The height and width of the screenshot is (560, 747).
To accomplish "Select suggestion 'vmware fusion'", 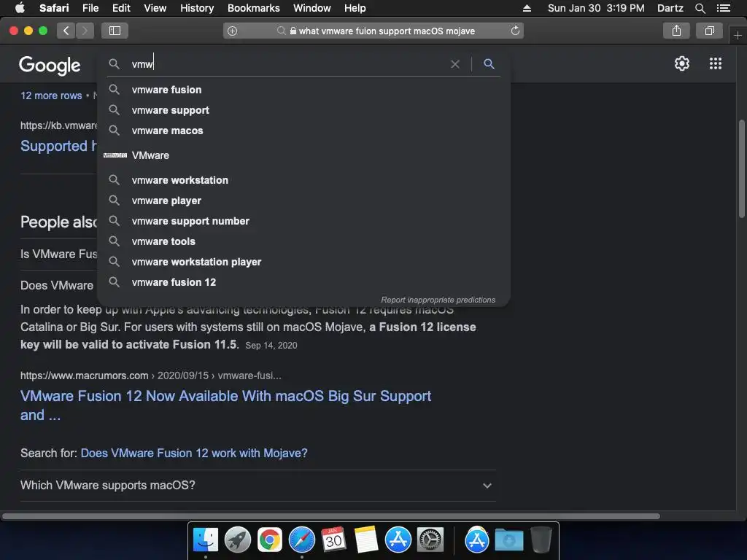I will 303,90.
